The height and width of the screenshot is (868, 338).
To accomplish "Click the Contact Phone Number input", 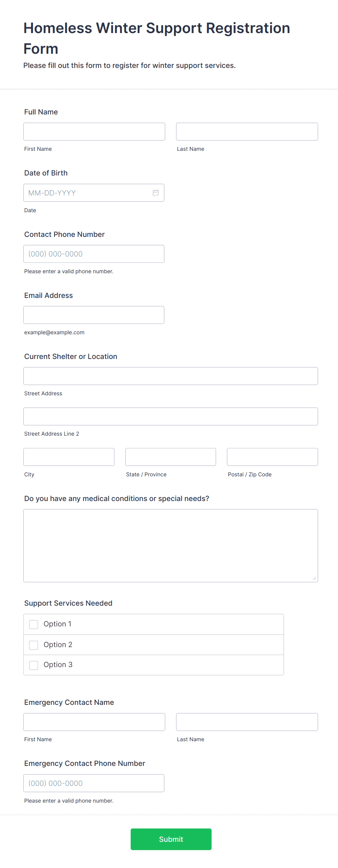I will (x=94, y=254).
